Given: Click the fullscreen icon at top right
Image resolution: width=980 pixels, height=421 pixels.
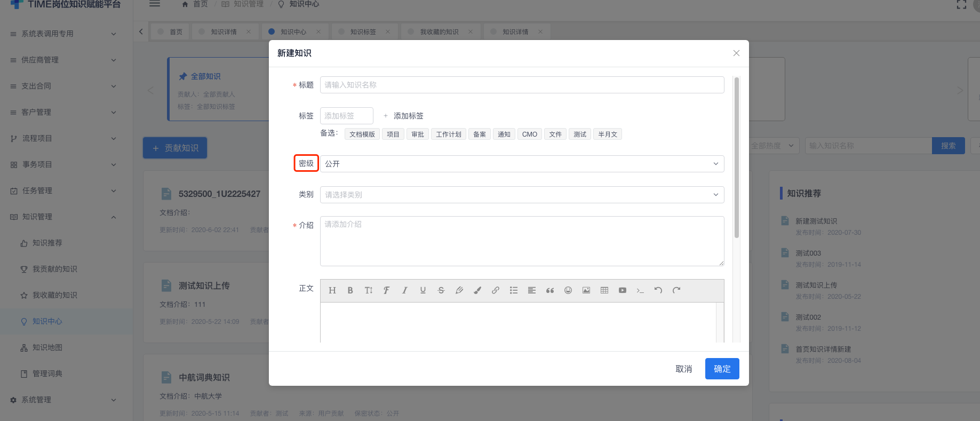Looking at the screenshot, I should point(961,4).
